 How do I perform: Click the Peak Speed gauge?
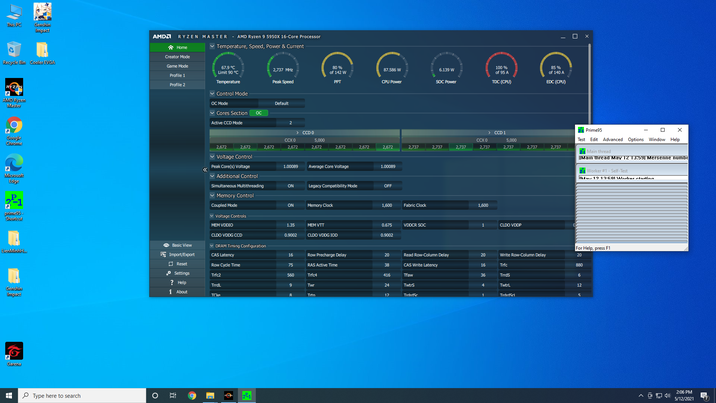[x=283, y=68]
